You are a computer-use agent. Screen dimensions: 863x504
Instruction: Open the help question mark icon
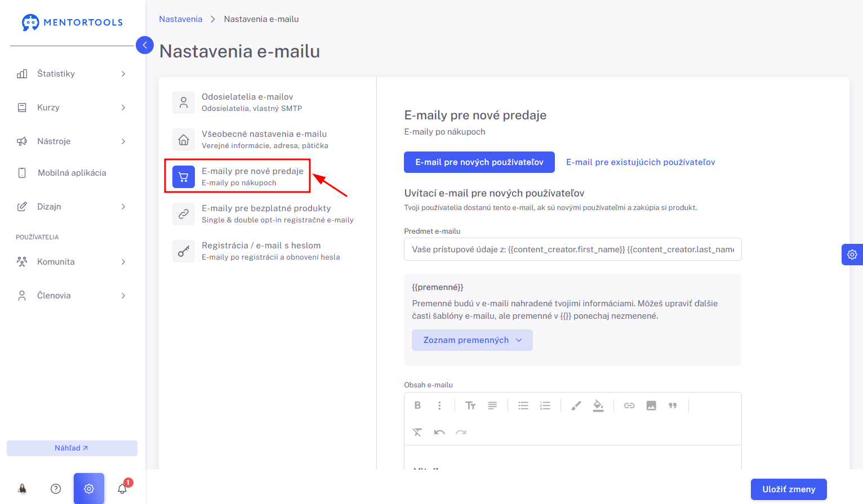[x=56, y=489]
